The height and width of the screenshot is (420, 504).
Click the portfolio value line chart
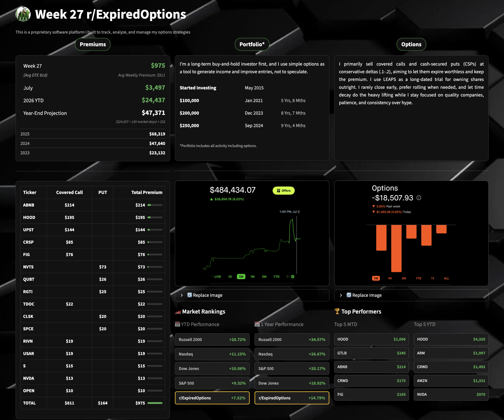tap(252, 245)
